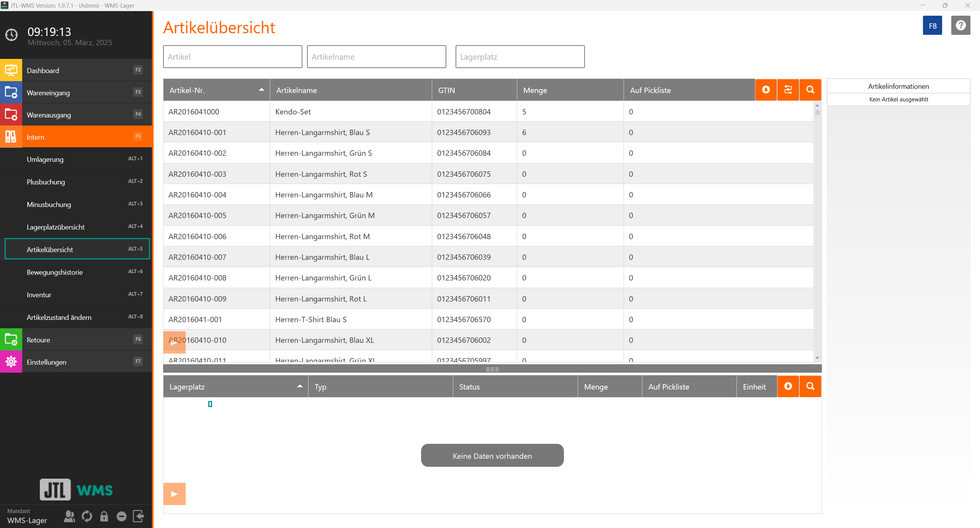The image size is (980, 528).
Task: Click the refresh sync icon
Action: tap(87, 516)
